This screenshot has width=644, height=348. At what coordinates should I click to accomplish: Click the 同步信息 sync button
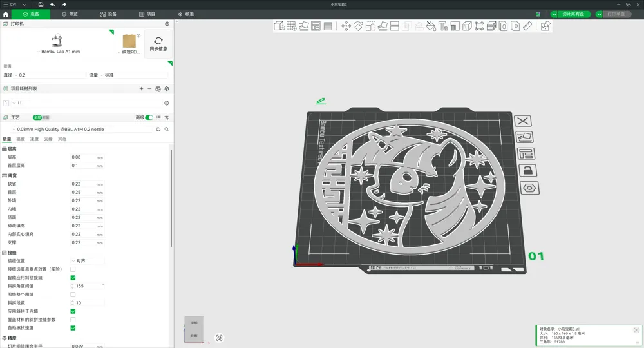[158, 44]
